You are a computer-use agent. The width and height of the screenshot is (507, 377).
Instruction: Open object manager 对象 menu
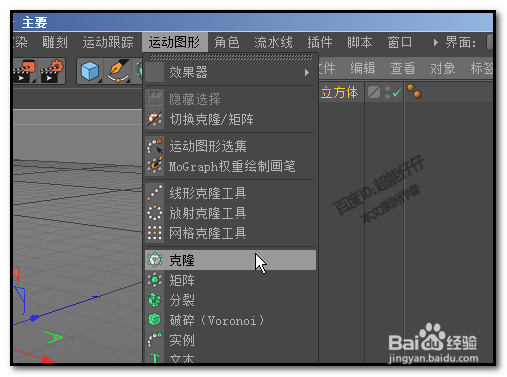pyautogui.click(x=443, y=68)
